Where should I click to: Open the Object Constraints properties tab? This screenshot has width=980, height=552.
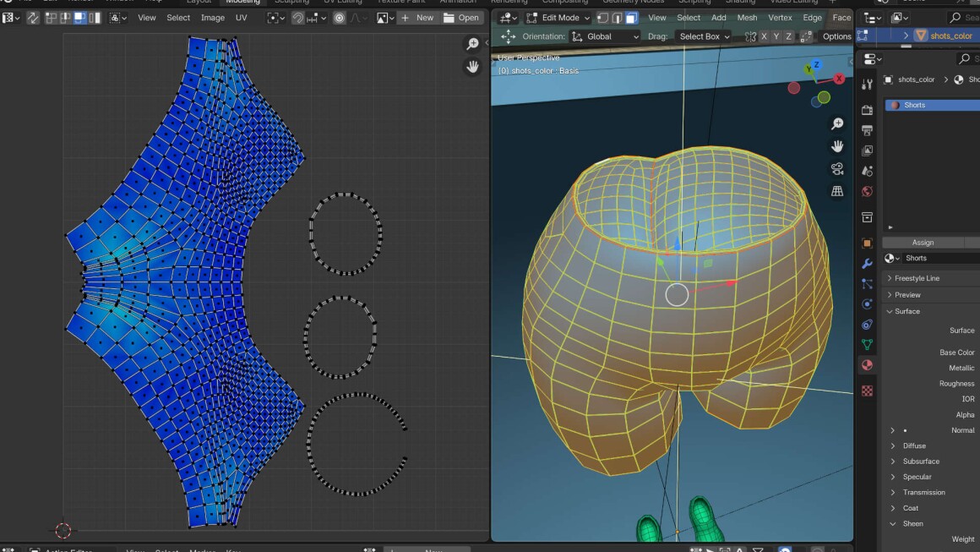pos(867,325)
